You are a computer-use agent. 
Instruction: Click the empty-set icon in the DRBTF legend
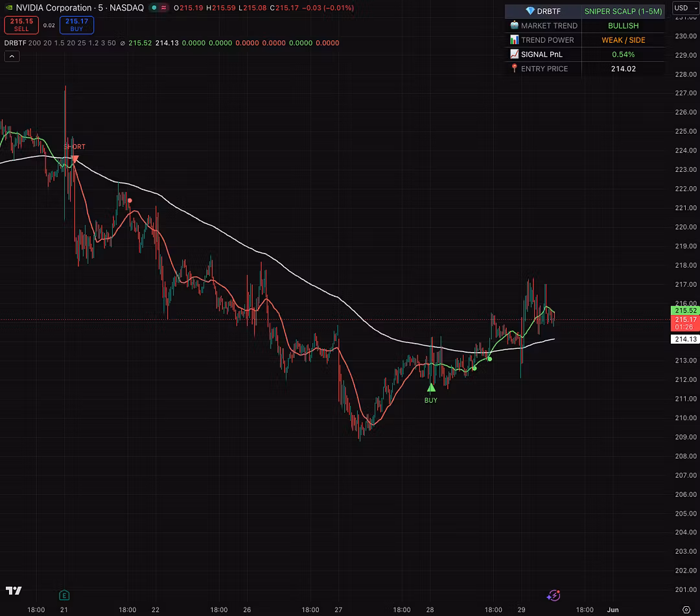click(122, 43)
